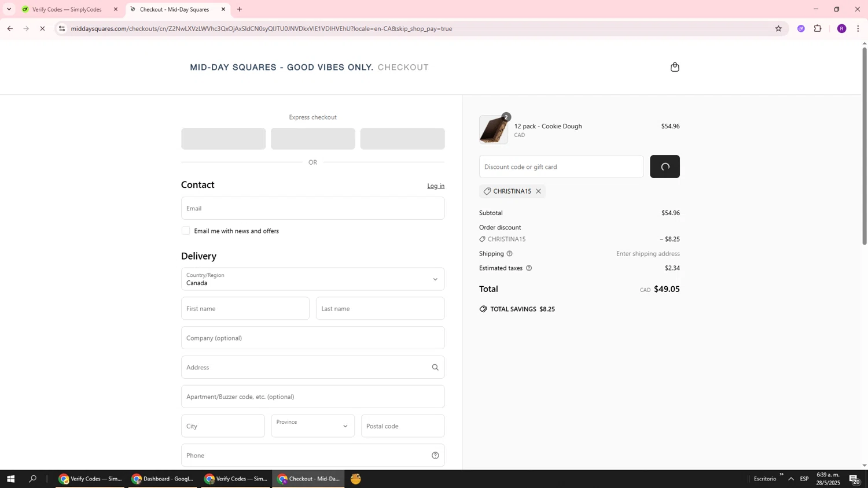Click the Discount code or gift card field
Image resolution: width=868 pixels, height=488 pixels.
point(561,167)
